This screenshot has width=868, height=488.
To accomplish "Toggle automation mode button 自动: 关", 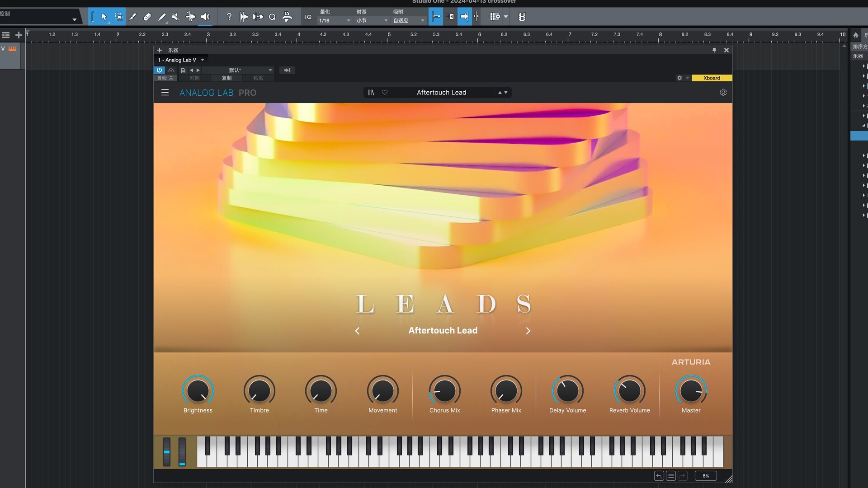I will (x=165, y=78).
